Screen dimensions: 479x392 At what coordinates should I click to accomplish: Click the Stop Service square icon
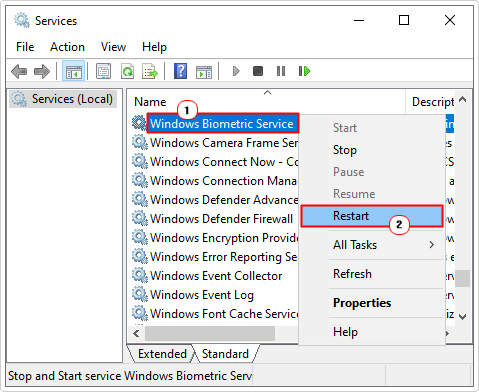(258, 71)
